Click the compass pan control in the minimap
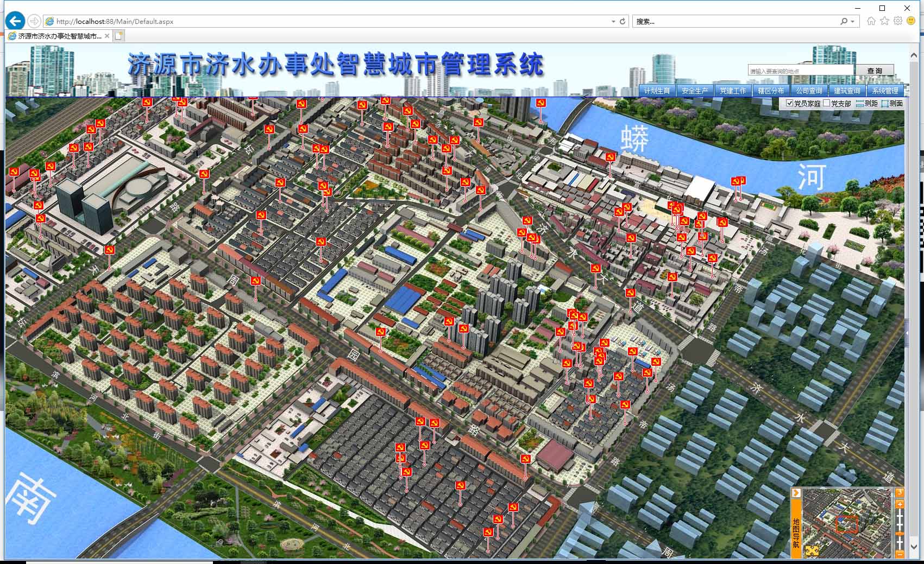Screen dimensions: 924x564 click(x=812, y=550)
